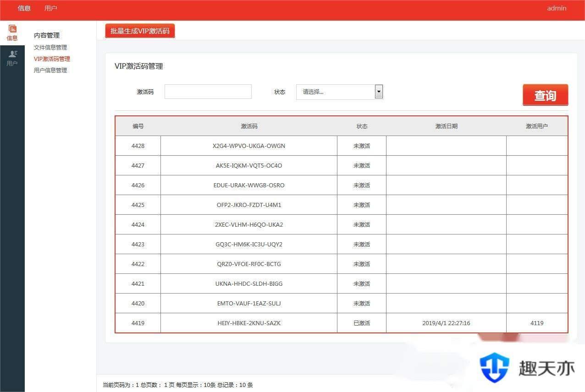Screen dimensions: 585x392
Task: Click the 激活日期 column header
Action: point(446,126)
